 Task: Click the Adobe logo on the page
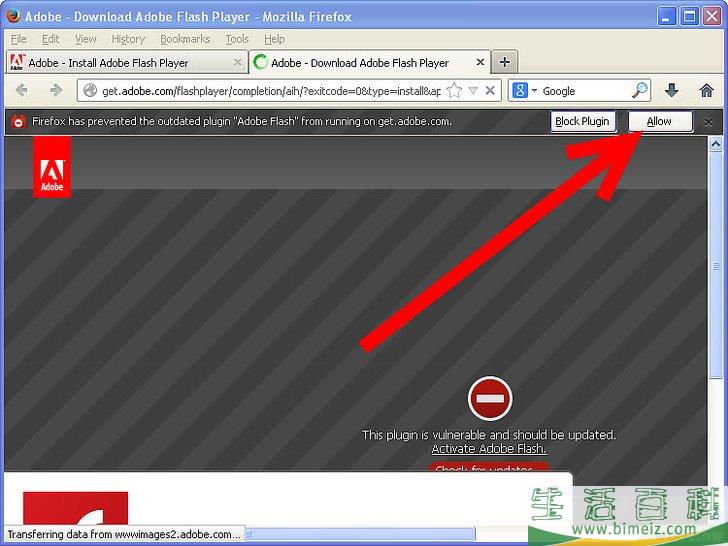click(x=52, y=167)
